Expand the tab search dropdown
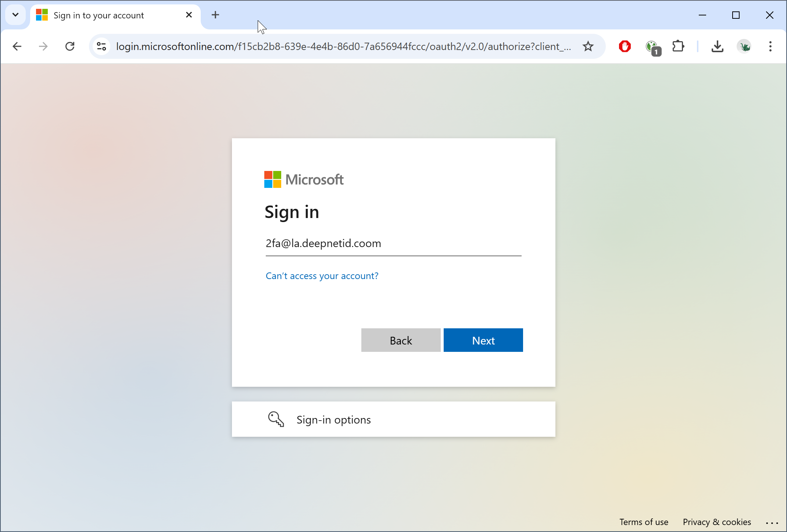The height and width of the screenshot is (532, 787). pos(15,15)
